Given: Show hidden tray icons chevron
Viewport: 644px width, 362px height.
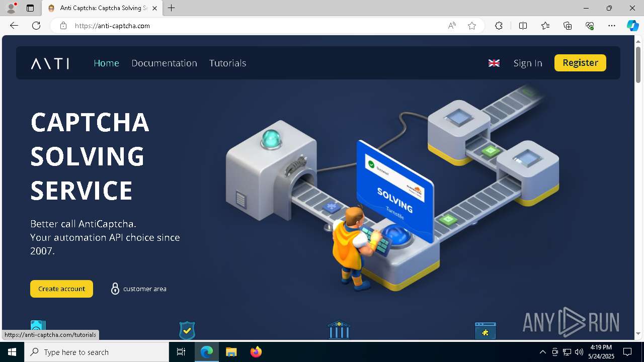Looking at the screenshot, I should tap(542, 352).
